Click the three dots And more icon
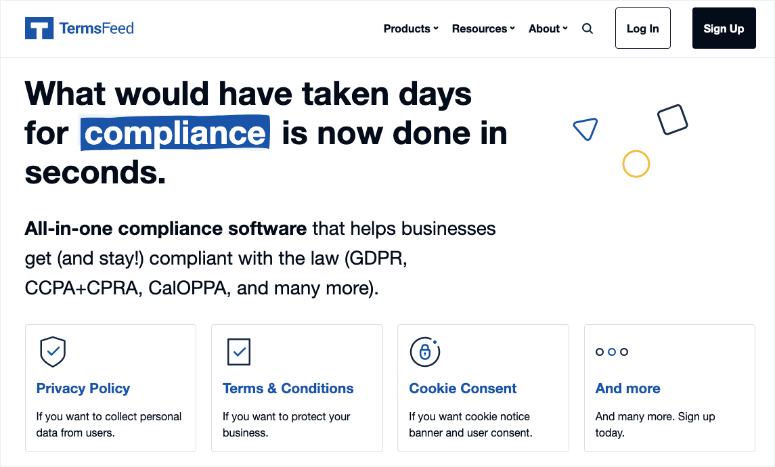 (611, 352)
